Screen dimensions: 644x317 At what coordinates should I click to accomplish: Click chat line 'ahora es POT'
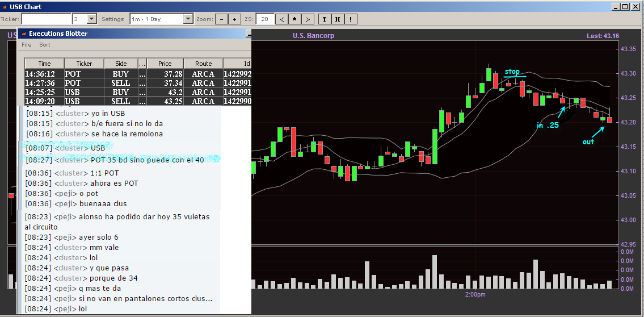click(x=115, y=183)
